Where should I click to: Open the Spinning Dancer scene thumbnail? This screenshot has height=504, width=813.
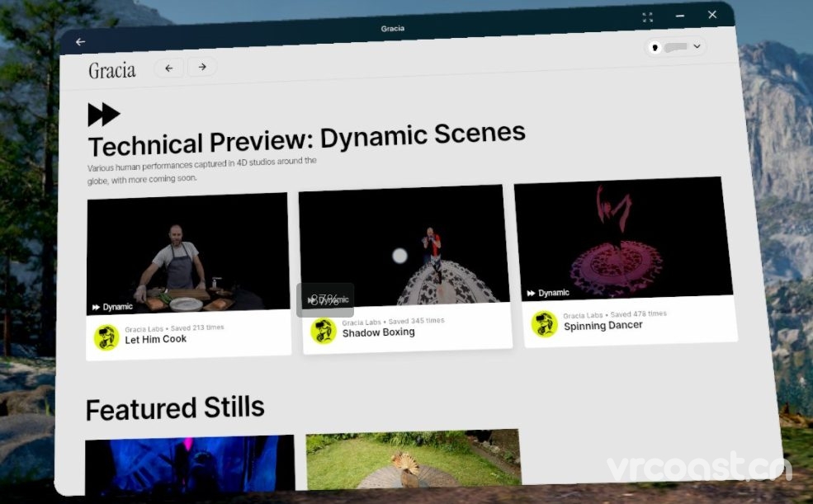click(x=622, y=238)
